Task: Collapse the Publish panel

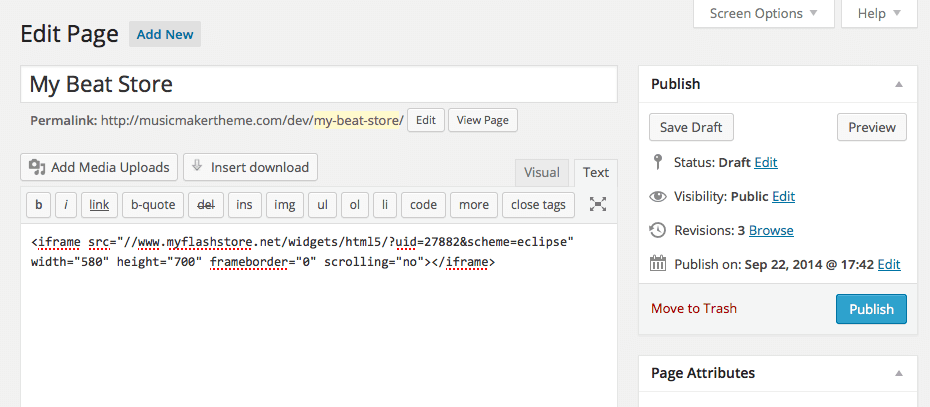Action: pos(899,85)
